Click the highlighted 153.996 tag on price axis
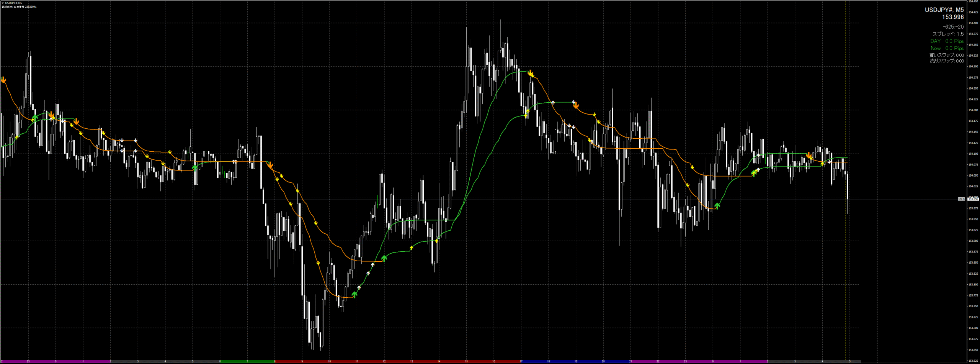This screenshot has width=980, height=364. point(973,199)
